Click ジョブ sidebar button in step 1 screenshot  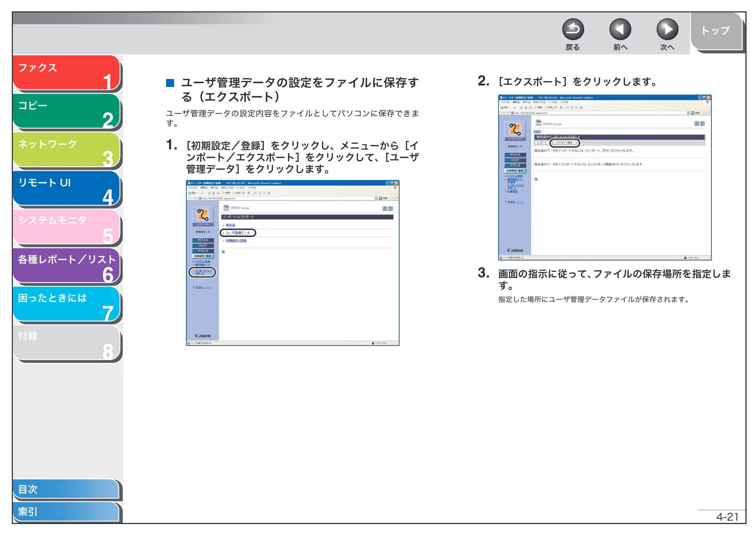pos(203,245)
